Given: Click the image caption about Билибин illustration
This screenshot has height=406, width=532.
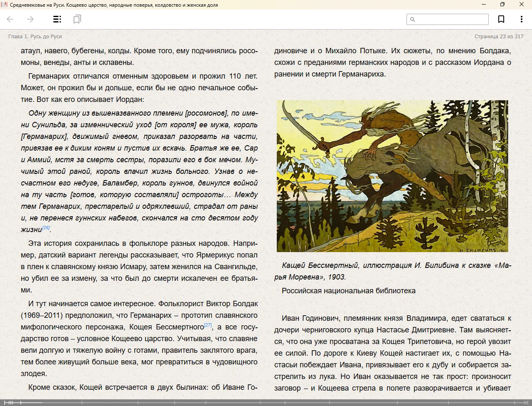Looking at the screenshot, I should (392, 271).
